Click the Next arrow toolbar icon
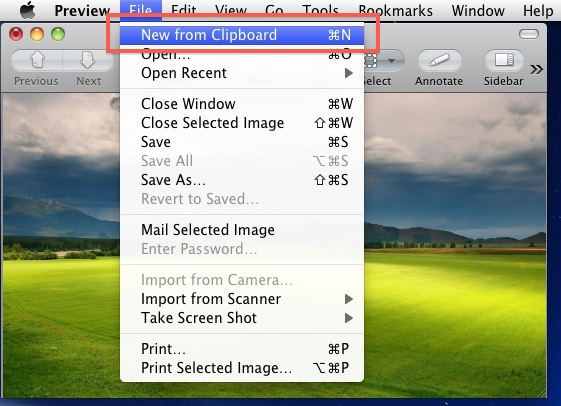Screen dimensions: 561x406 [x=88, y=60]
